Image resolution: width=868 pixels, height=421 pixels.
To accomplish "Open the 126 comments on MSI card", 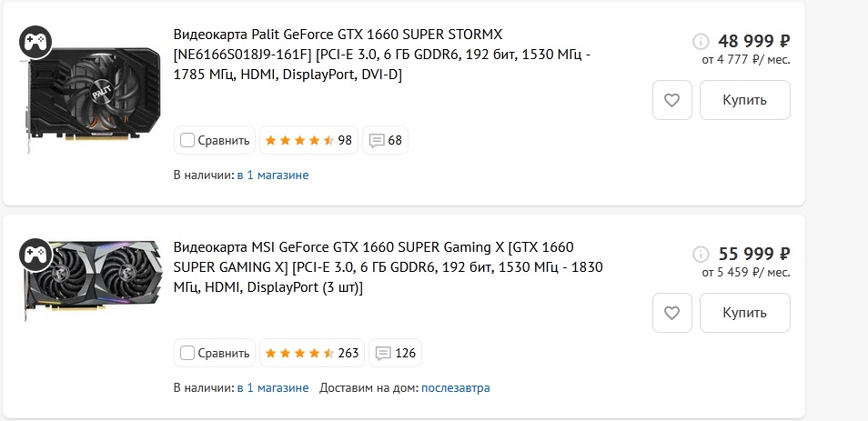I will pyautogui.click(x=397, y=353).
